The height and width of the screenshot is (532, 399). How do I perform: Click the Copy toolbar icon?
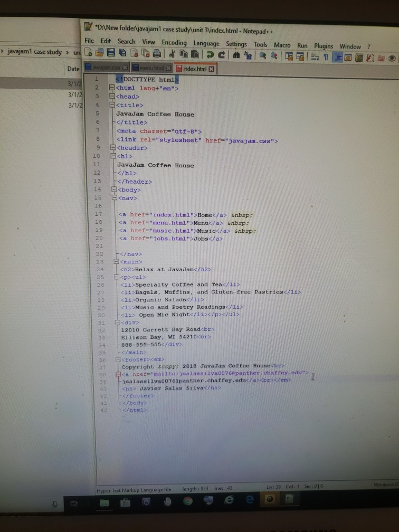point(184,54)
